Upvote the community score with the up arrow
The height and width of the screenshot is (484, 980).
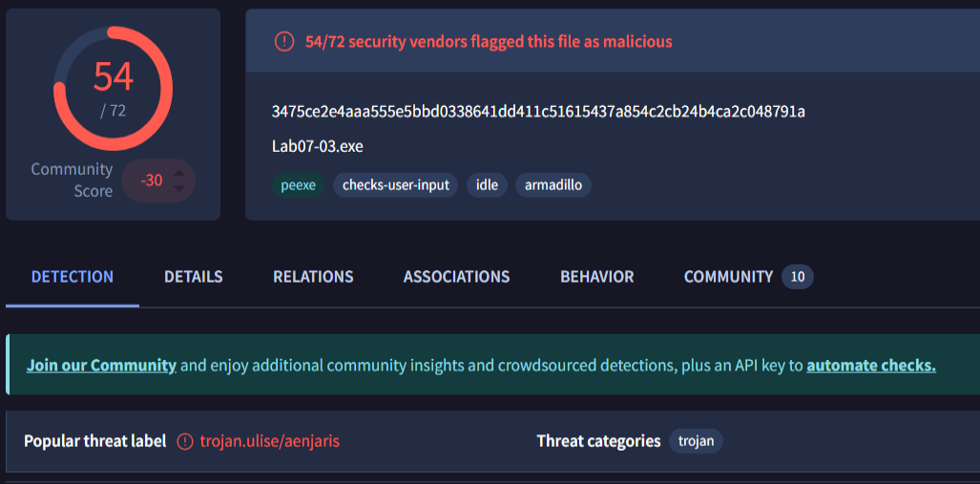(x=178, y=173)
